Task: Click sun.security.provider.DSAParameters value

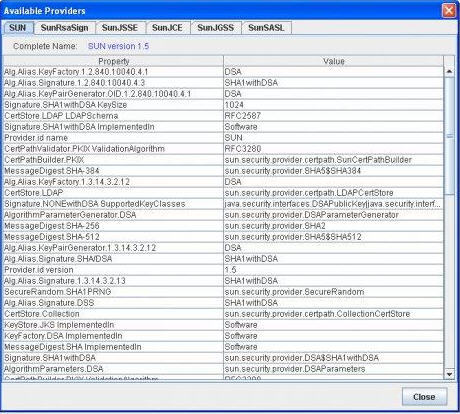Action: point(334,369)
